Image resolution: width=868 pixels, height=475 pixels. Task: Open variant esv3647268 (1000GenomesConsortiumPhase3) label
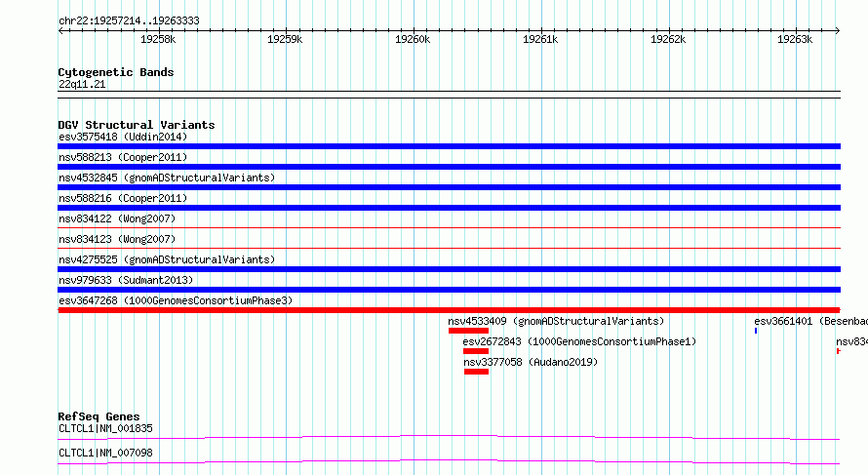click(x=176, y=300)
